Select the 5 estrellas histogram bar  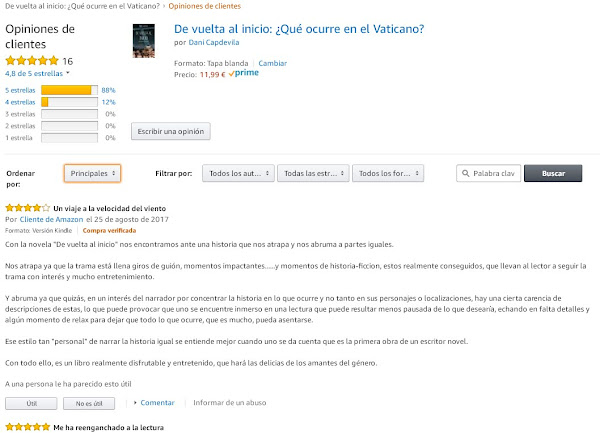click(x=69, y=90)
